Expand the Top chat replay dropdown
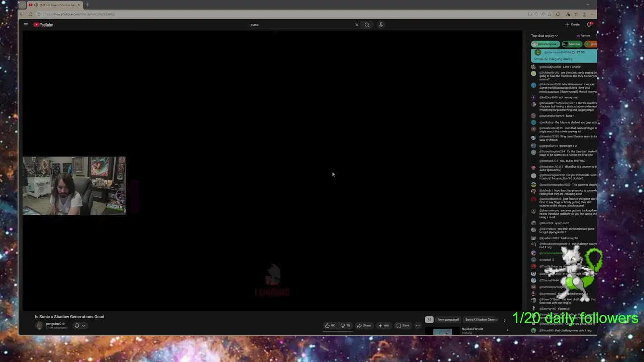The height and width of the screenshot is (362, 644). 544,36
